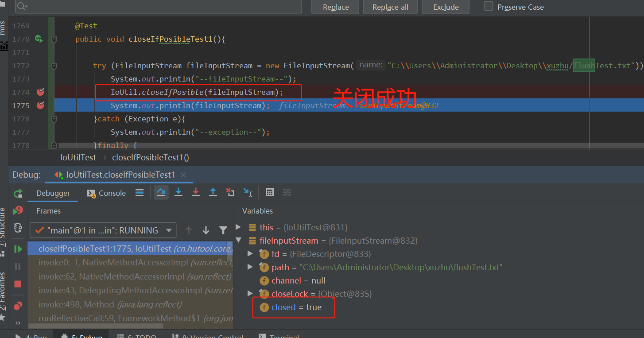This screenshot has height=338, width=644.
Task: Fold catch block at line 1776
Action: click(x=54, y=119)
